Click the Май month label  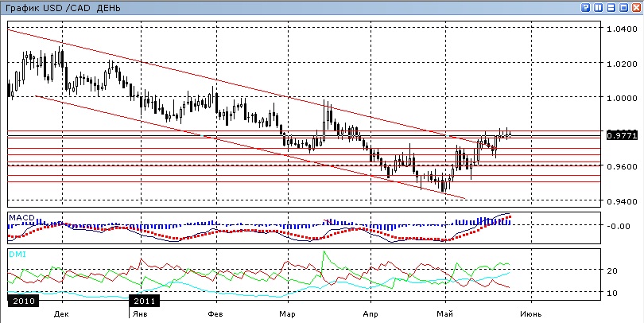[x=445, y=314]
